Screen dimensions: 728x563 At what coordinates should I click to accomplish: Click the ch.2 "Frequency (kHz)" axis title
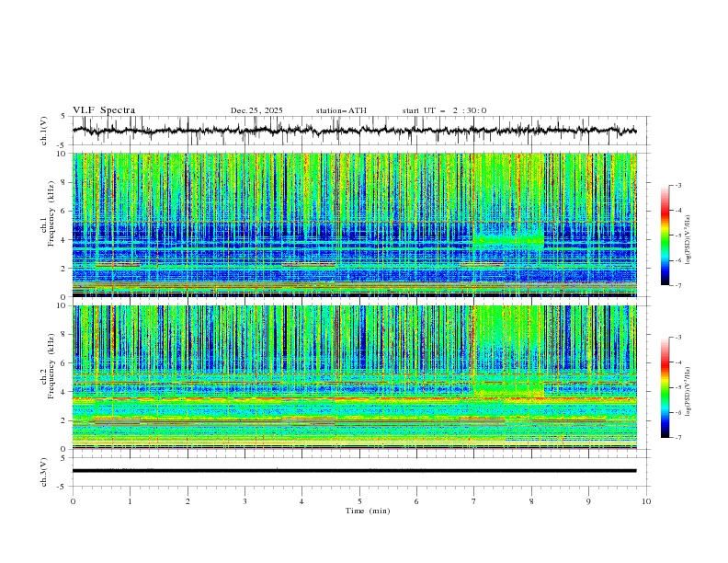(x=51, y=365)
